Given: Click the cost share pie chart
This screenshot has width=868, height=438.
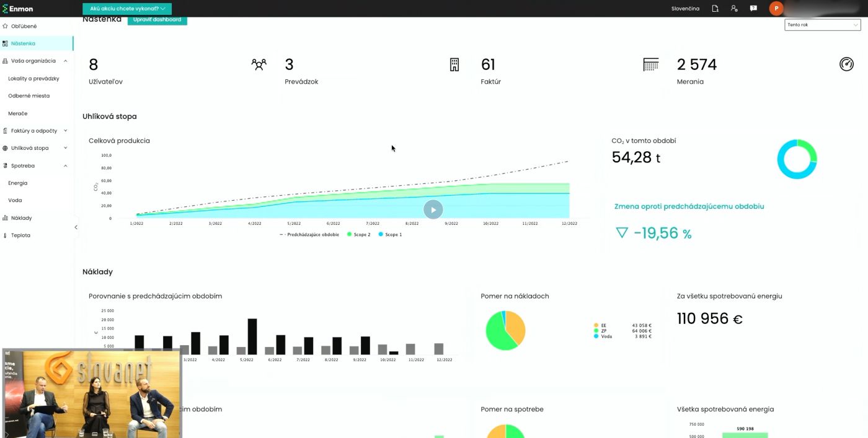Looking at the screenshot, I should [x=505, y=330].
